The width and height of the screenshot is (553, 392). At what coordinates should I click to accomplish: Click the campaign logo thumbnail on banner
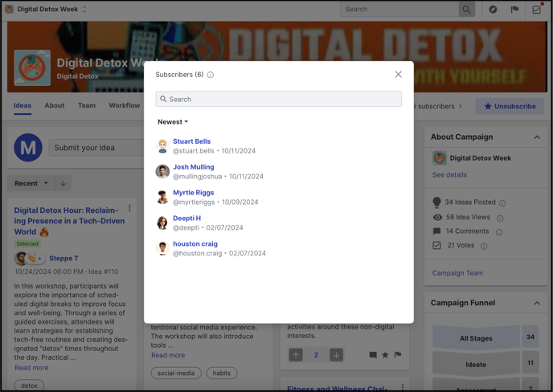pyautogui.click(x=32, y=67)
